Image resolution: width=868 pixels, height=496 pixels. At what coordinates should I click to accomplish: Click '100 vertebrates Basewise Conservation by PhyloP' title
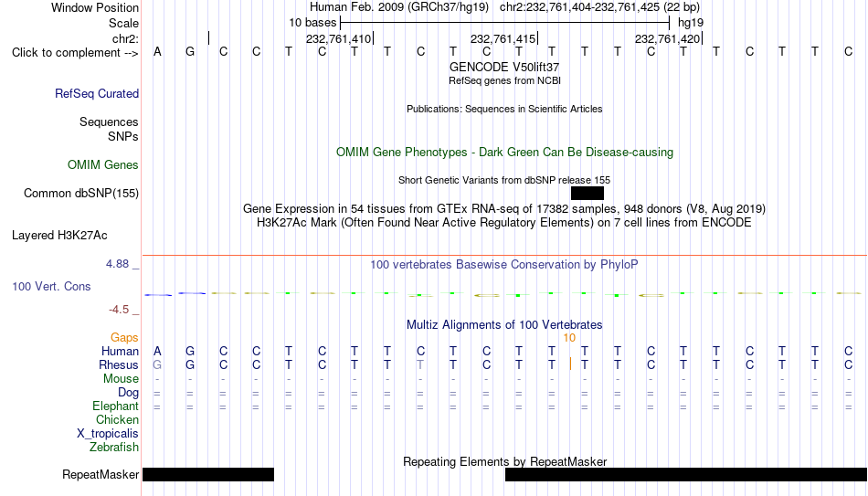click(504, 265)
